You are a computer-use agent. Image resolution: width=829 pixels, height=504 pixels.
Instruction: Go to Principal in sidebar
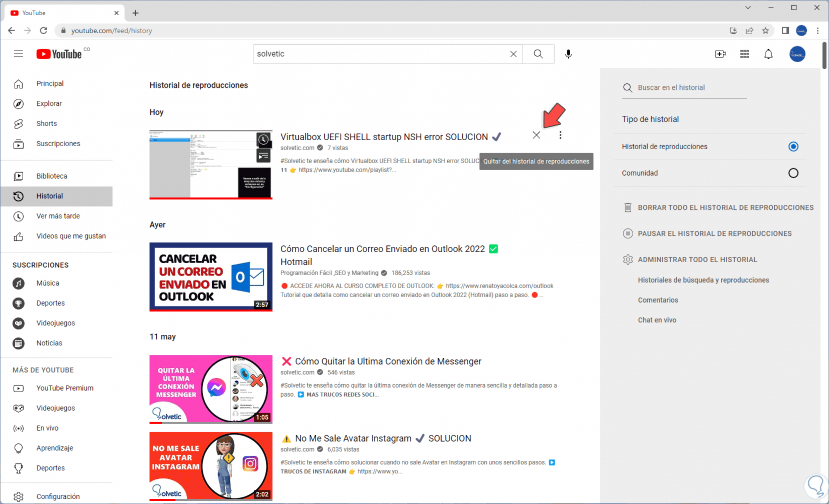point(56,84)
